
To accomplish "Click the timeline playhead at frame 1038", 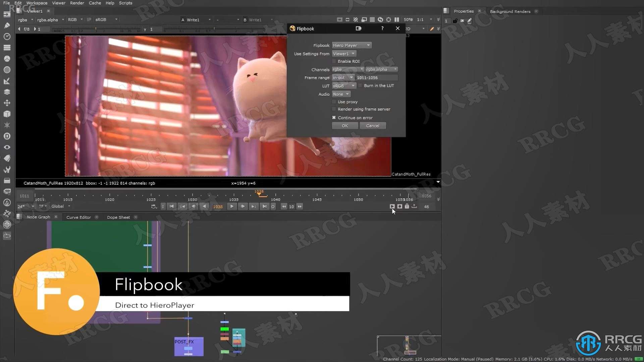I will 259,193.
